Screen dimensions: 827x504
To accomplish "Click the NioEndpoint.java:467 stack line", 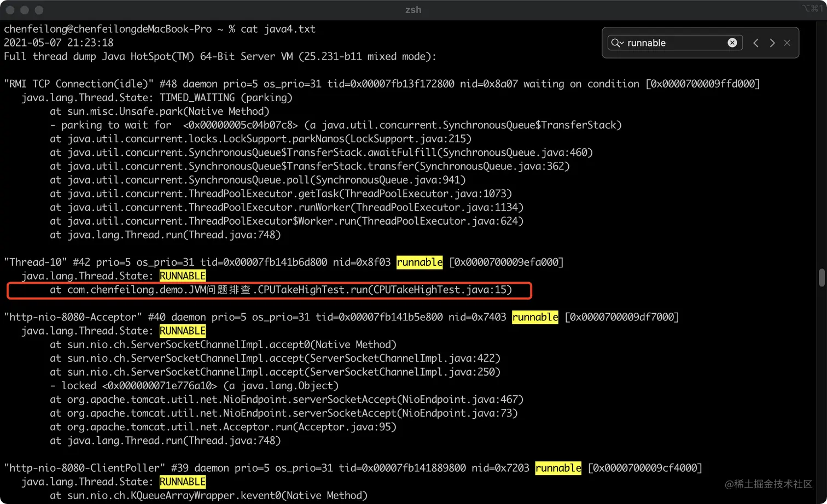I will coord(287,400).
